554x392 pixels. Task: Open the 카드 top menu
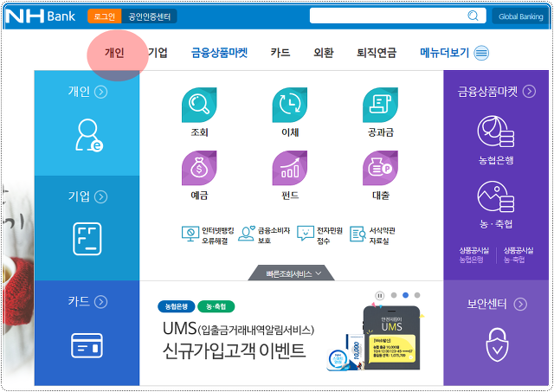[280, 53]
